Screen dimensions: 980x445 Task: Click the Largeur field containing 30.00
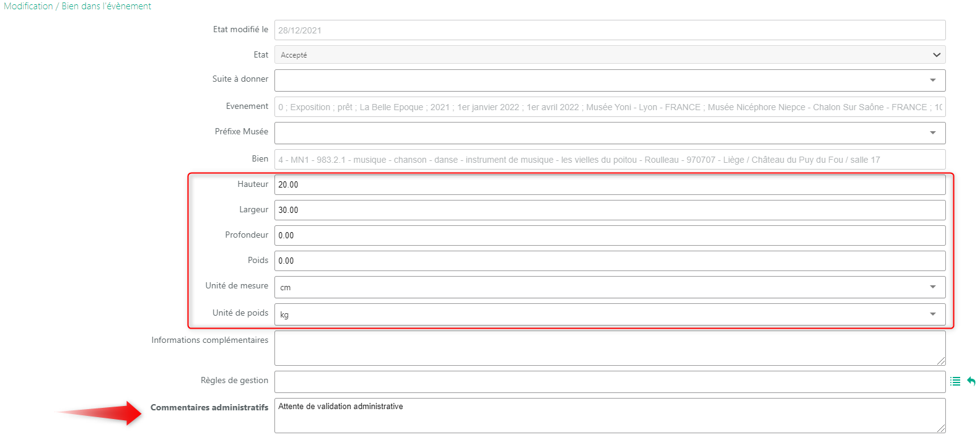(610, 210)
